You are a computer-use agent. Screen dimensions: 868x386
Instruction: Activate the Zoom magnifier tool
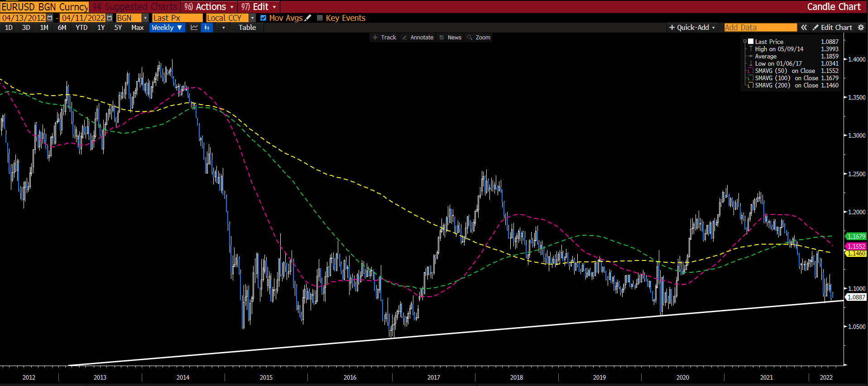point(479,38)
